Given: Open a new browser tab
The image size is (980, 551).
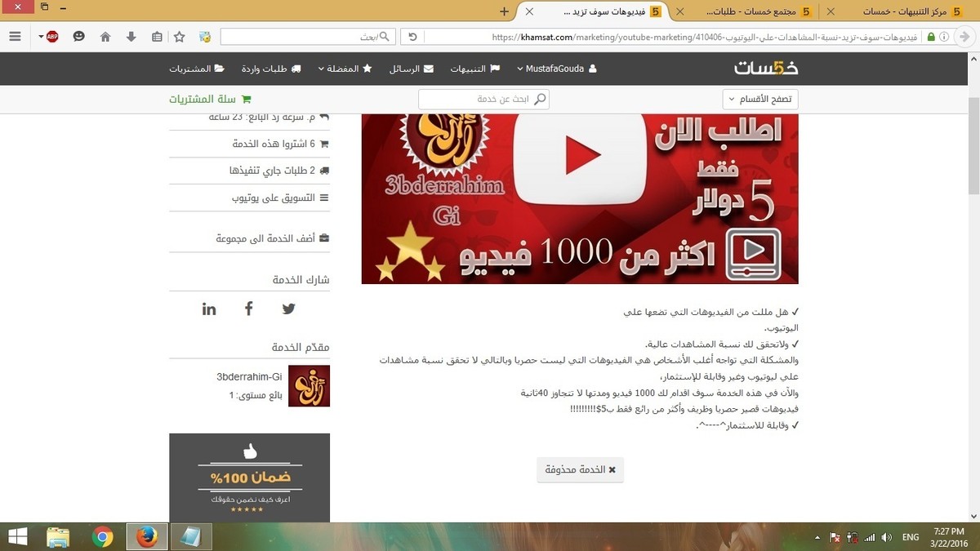Looking at the screenshot, I should click(504, 11).
